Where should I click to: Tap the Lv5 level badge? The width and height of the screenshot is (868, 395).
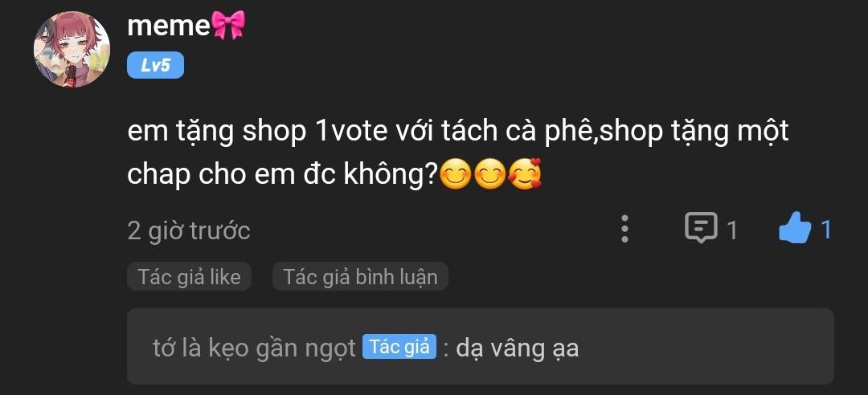(156, 67)
